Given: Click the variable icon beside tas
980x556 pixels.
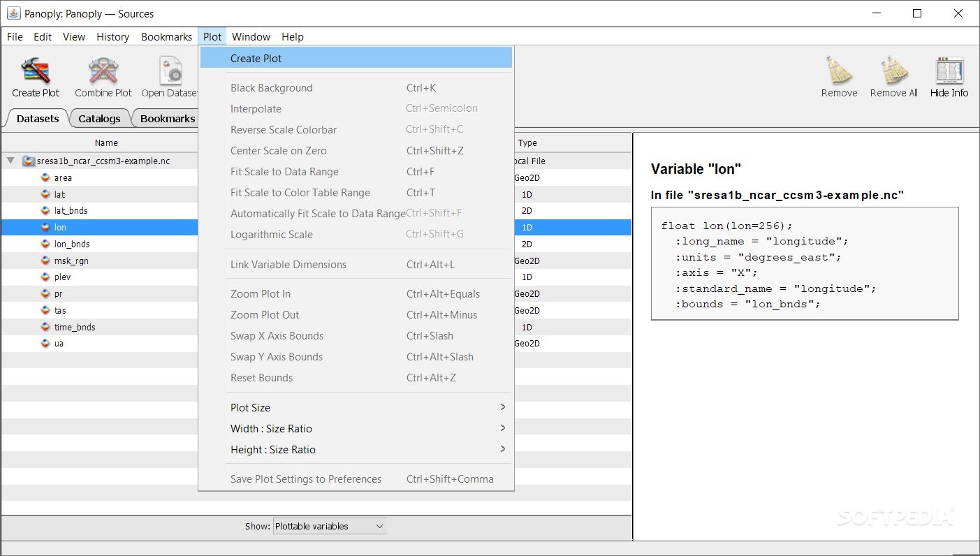Looking at the screenshot, I should pos(46,311).
